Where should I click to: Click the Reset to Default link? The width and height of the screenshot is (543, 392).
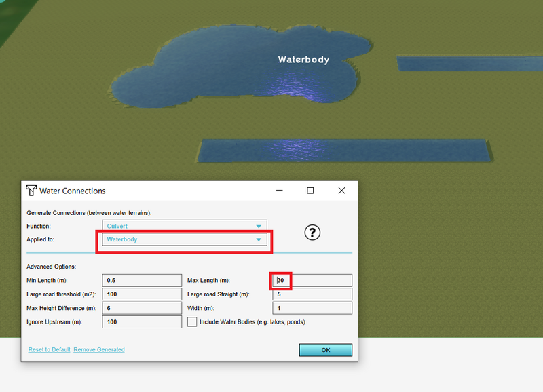pos(48,349)
